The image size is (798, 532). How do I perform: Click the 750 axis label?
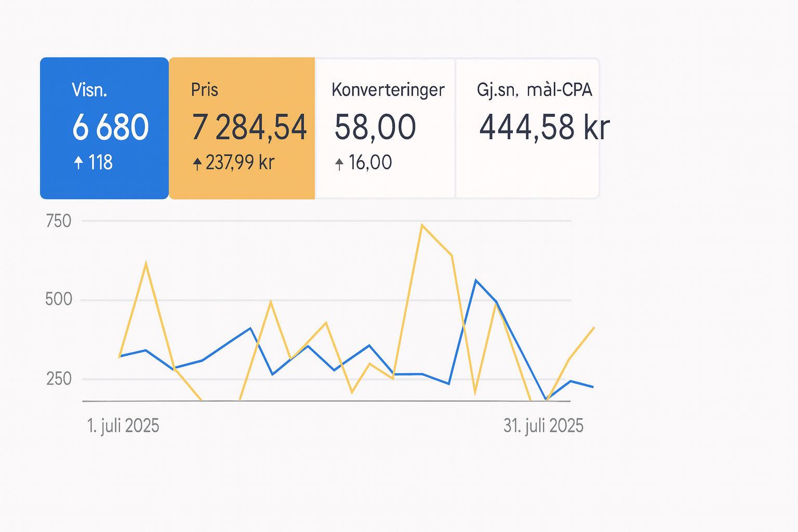pyautogui.click(x=58, y=221)
